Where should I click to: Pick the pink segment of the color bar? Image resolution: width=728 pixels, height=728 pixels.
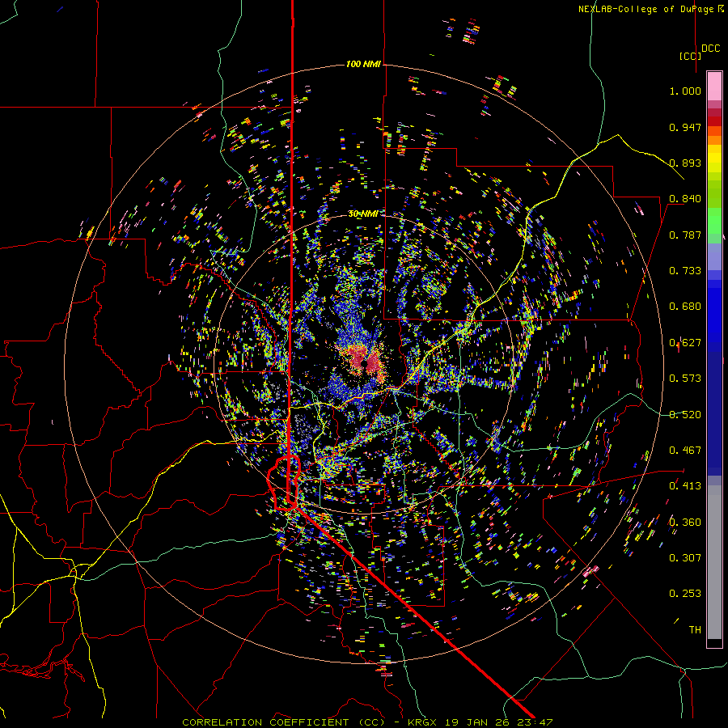coord(714,87)
